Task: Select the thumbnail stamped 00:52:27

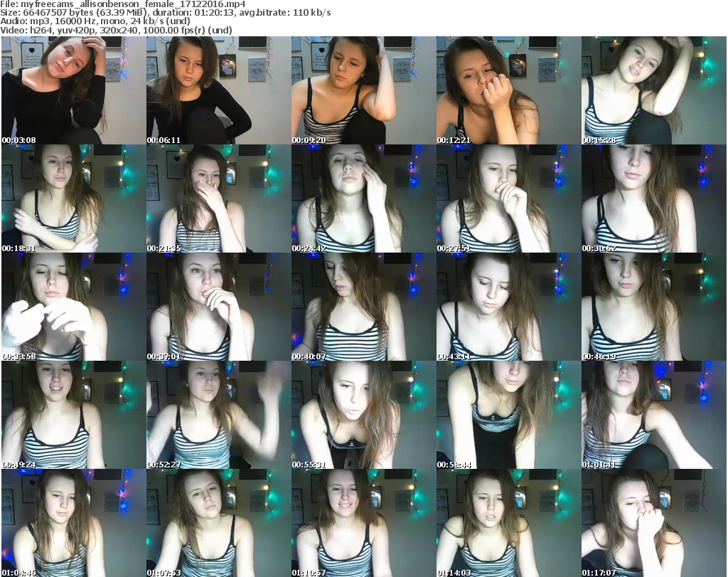Action: (x=219, y=415)
